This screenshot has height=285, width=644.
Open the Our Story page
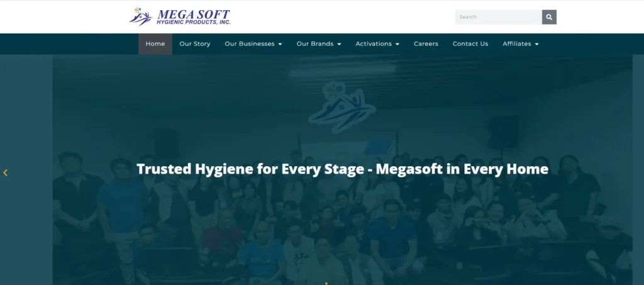pos(195,44)
